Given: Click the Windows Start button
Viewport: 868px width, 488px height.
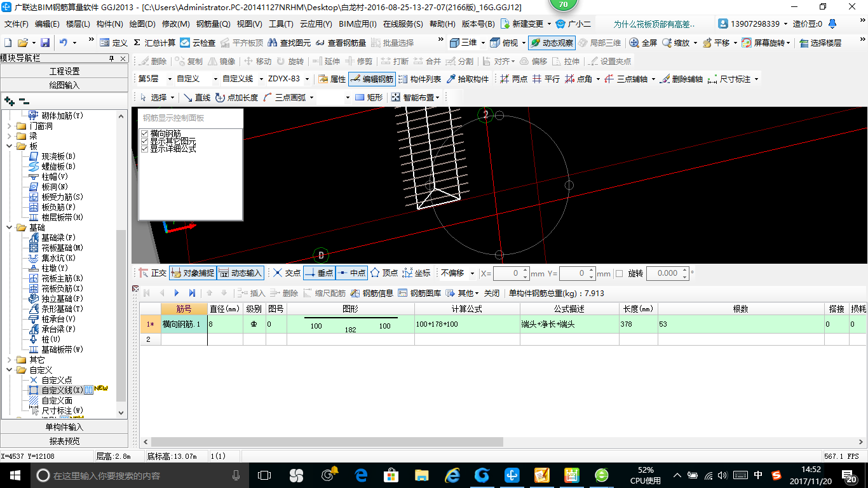Looking at the screenshot, I should click(15, 475).
